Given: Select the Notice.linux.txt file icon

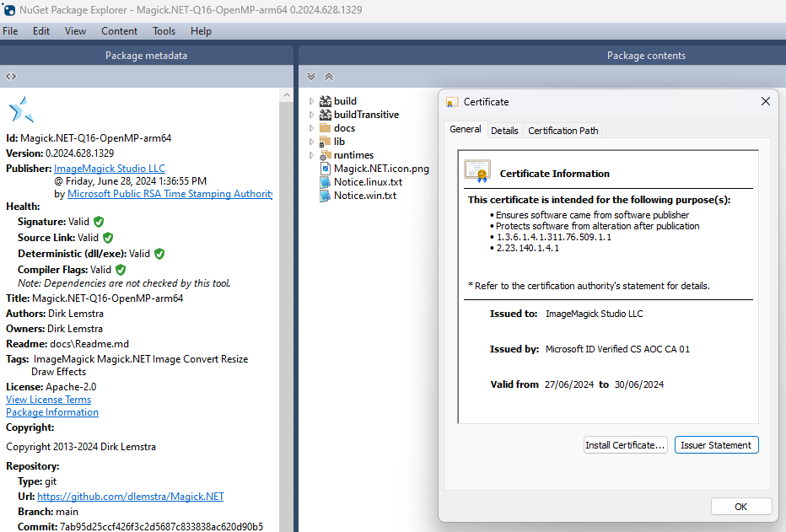Looking at the screenshot, I should pyautogui.click(x=326, y=182).
